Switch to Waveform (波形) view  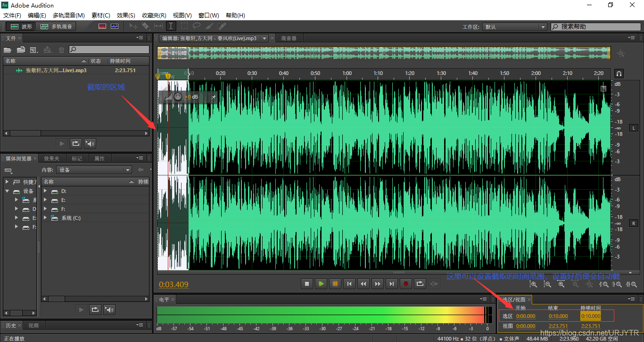point(21,26)
